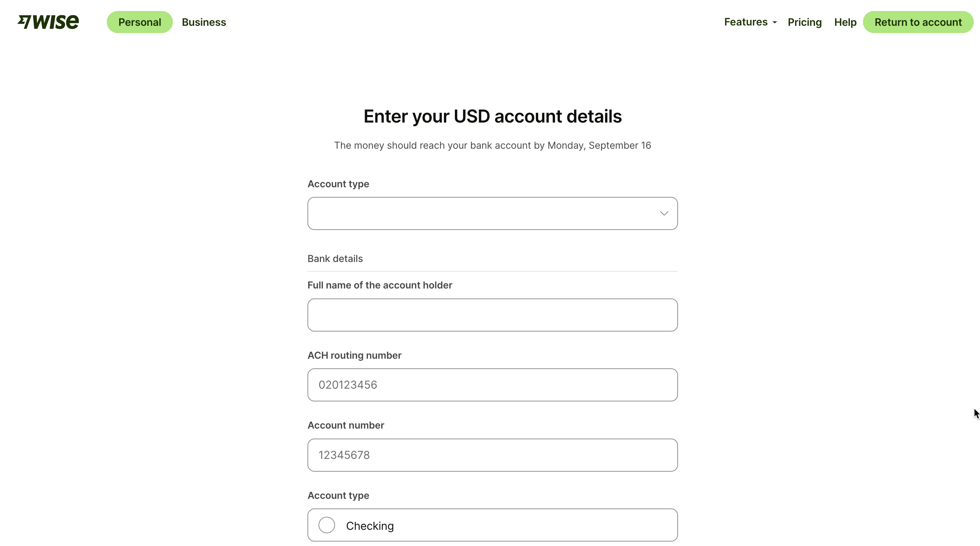Expand the Account type selector
980x546 pixels.
tap(492, 213)
